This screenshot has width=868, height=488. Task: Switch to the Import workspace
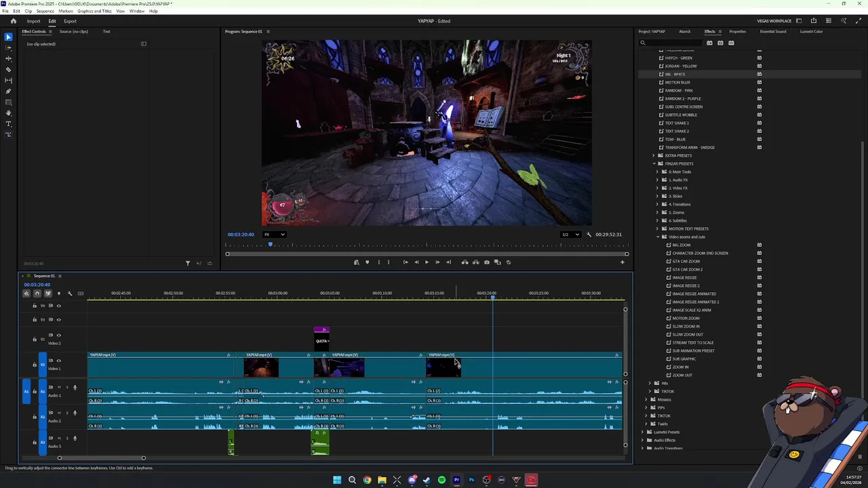[x=33, y=21]
